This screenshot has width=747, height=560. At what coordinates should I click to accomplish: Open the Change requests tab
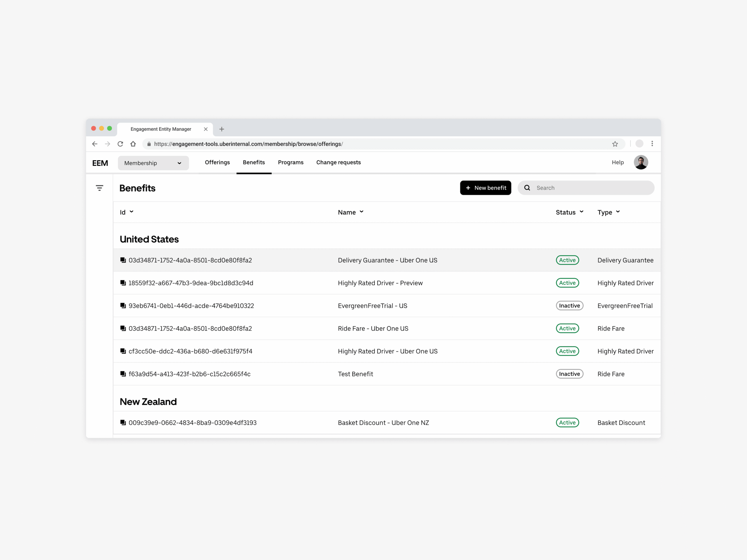pyautogui.click(x=338, y=162)
